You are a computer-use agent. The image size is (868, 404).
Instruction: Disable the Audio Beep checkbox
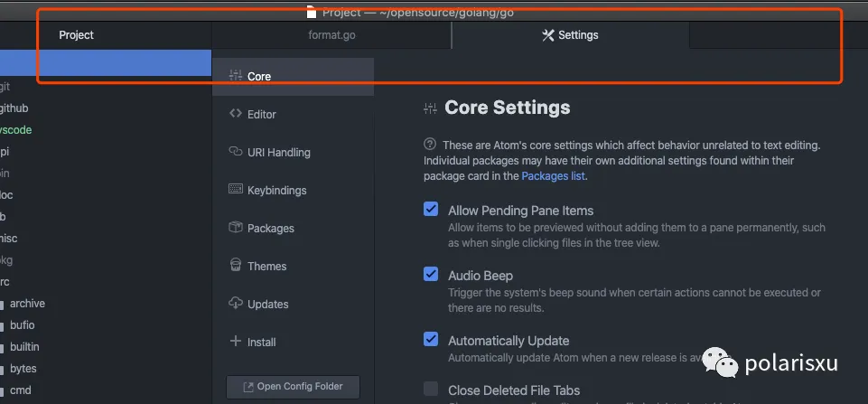(x=431, y=274)
